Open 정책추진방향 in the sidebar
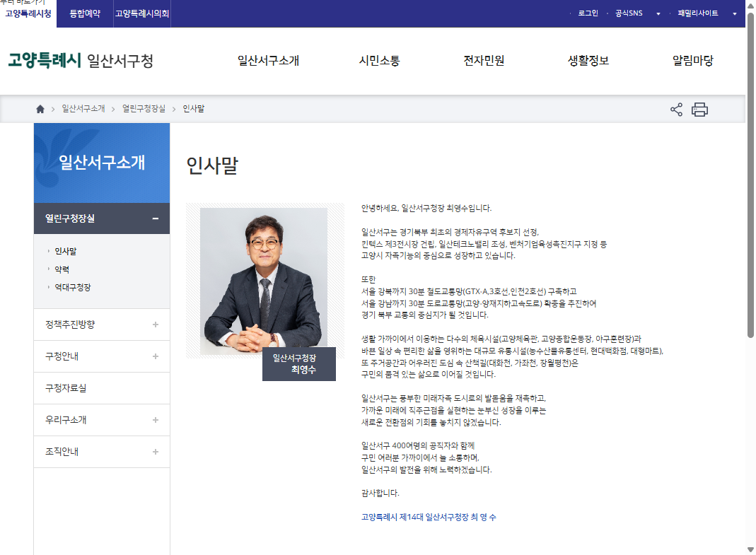The width and height of the screenshot is (756, 555). point(102,325)
